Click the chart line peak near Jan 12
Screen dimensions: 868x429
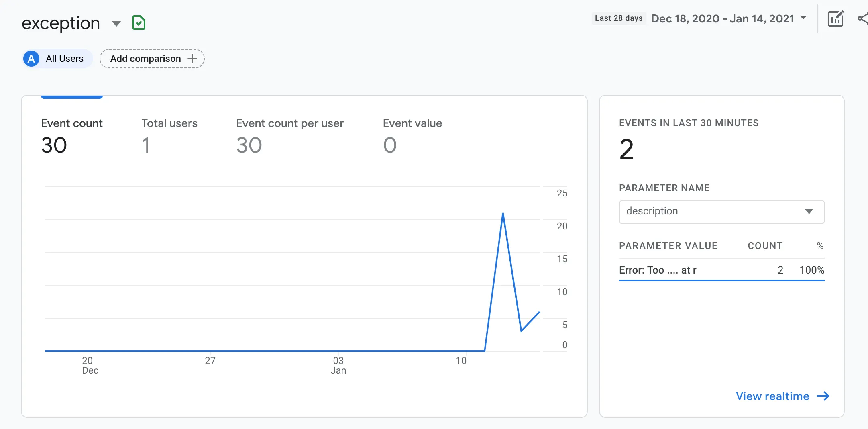point(503,213)
